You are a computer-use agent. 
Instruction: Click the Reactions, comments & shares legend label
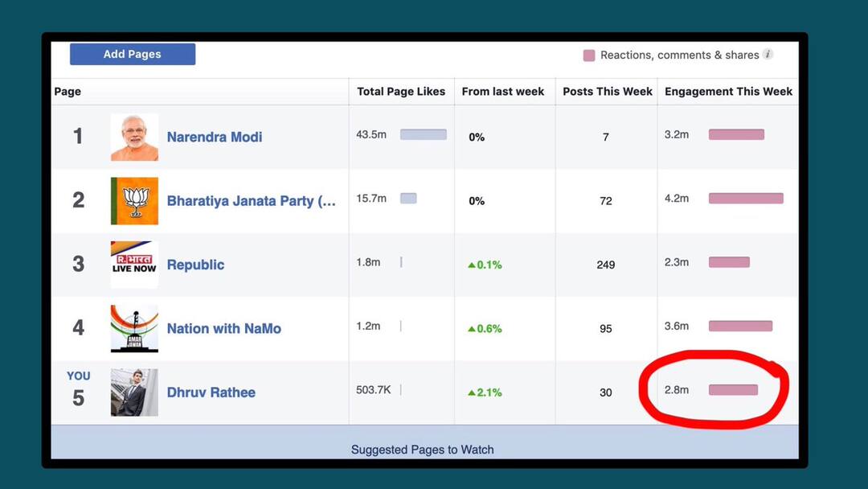pyautogui.click(x=679, y=55)
